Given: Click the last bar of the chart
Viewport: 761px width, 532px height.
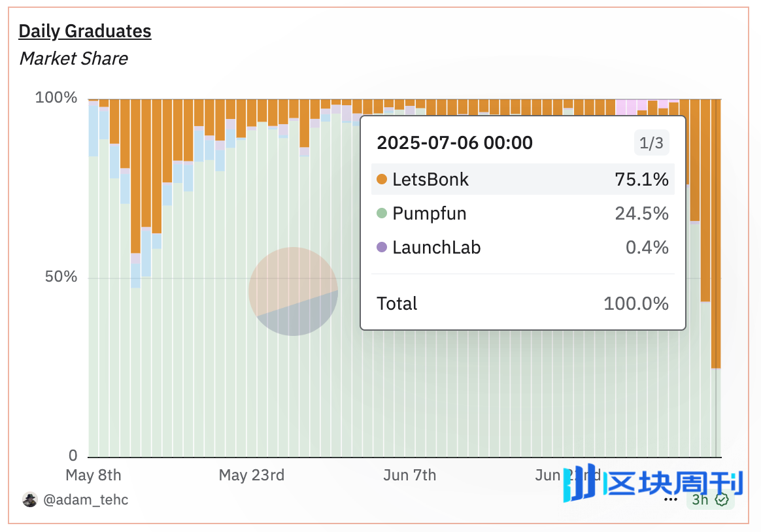Looking at the screenshot, I should tap(716, 278).
